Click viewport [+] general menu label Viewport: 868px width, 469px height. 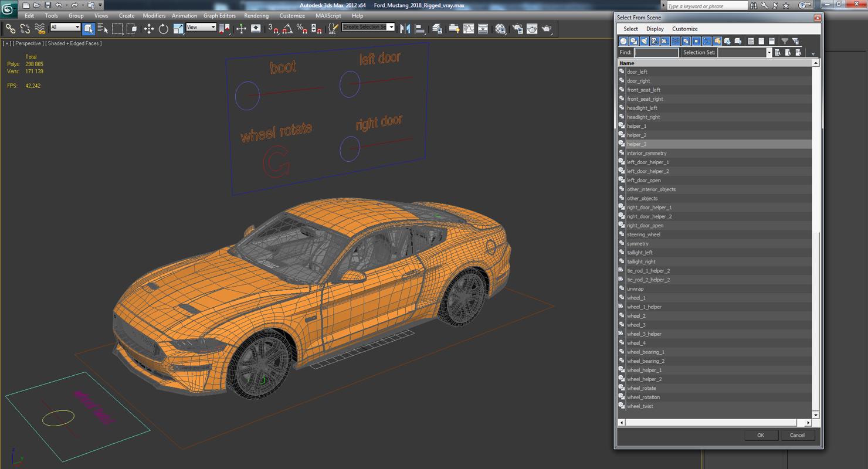point(6,43)
